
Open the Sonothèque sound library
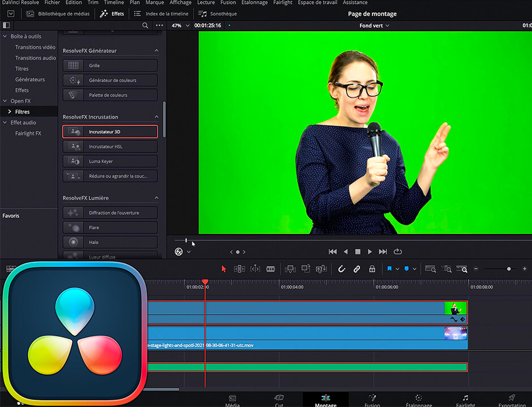pos(217,14)
